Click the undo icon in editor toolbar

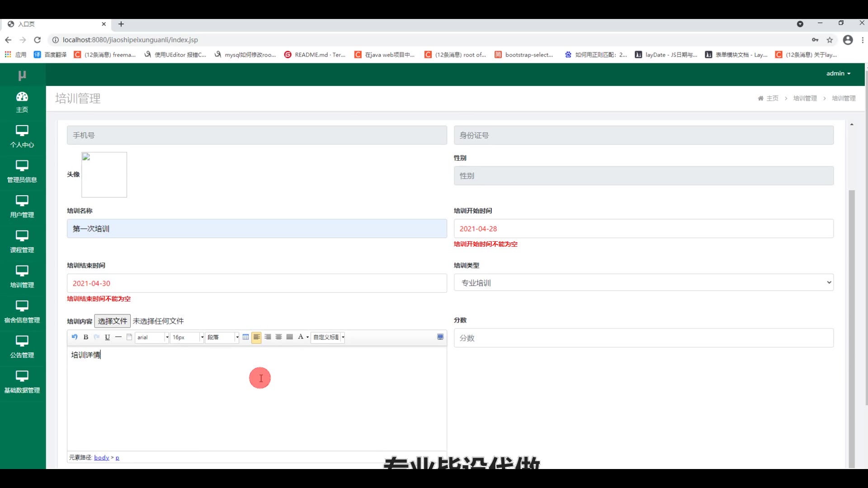click(75, 337)
